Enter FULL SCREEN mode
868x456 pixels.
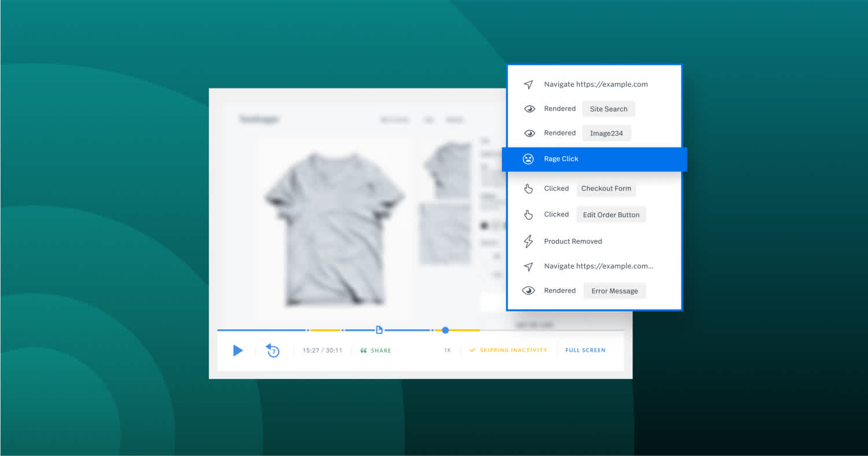(x=585, y=350)
